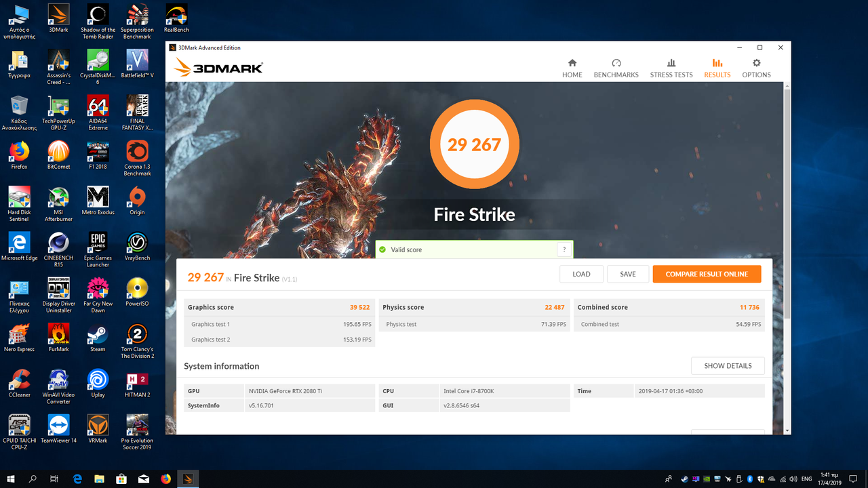This screenshot has height=488, width=868.
Task: Select the CINEBENCH R15 icon
Action: pyautogui.click(x=58, y=250)
